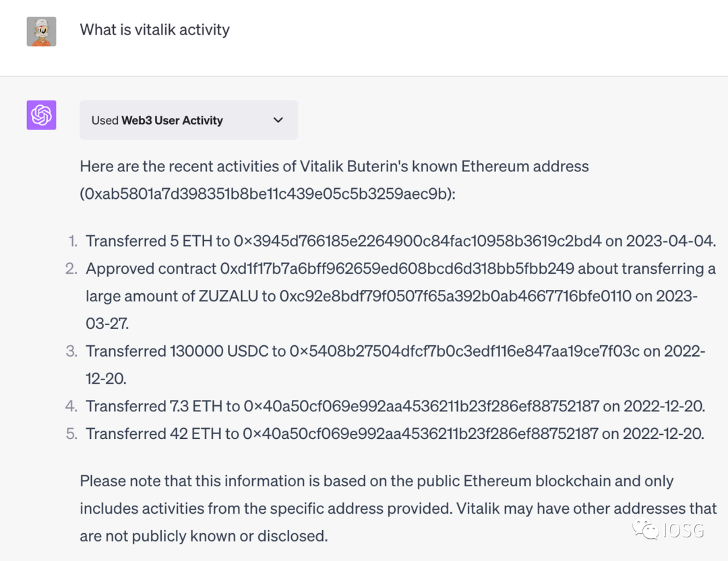
Task: Click approved contract address 0xd1f17b7a6bff
Action: (397, 268)
